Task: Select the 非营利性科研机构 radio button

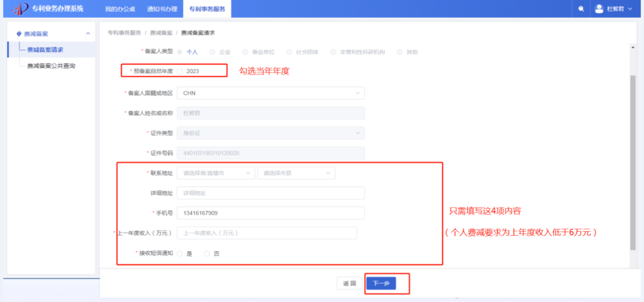Action: (333, 52)
